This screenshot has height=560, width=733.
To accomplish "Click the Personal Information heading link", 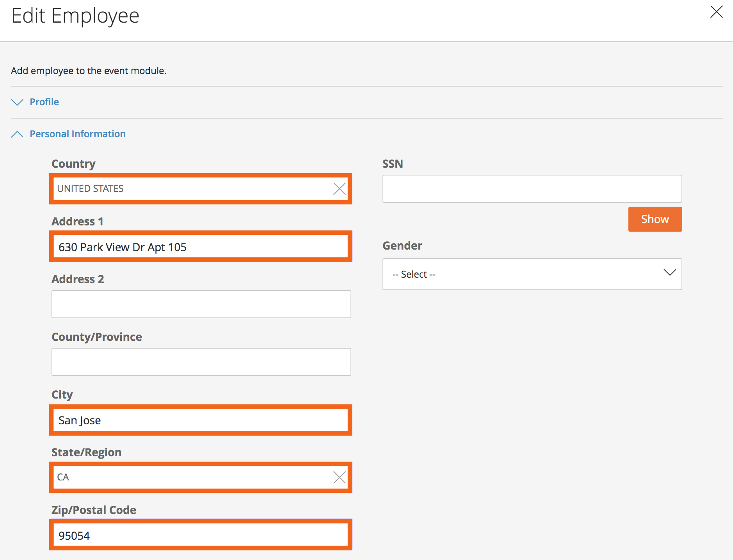I will click(78, 134).
